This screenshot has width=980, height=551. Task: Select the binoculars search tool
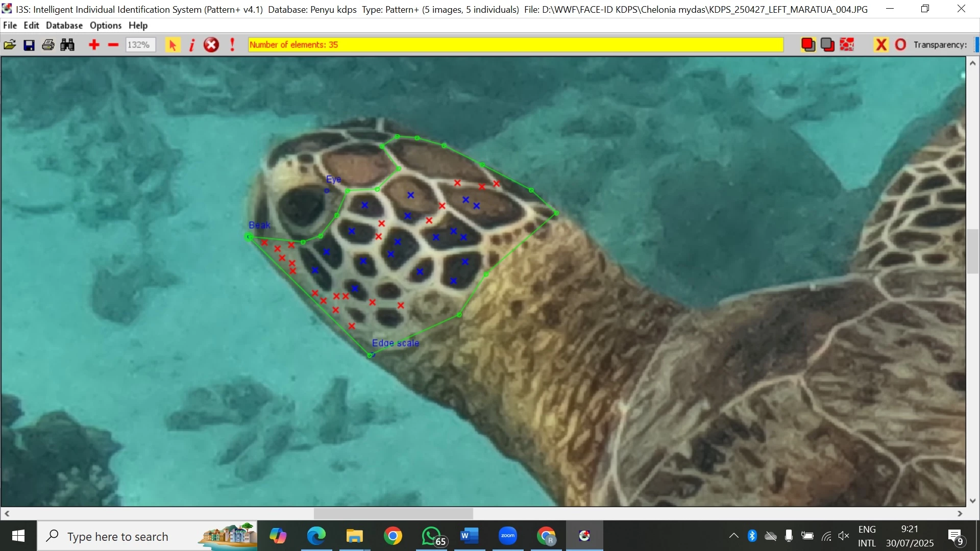[67, 44]
